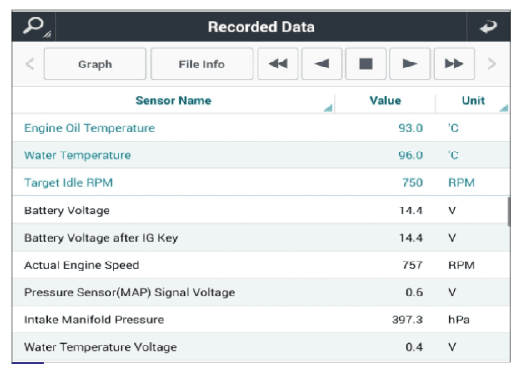Select the Intake Manifold Pressure row
This screenshot has width=520, height=373.
pyautogui.click(x=261, y=320)
